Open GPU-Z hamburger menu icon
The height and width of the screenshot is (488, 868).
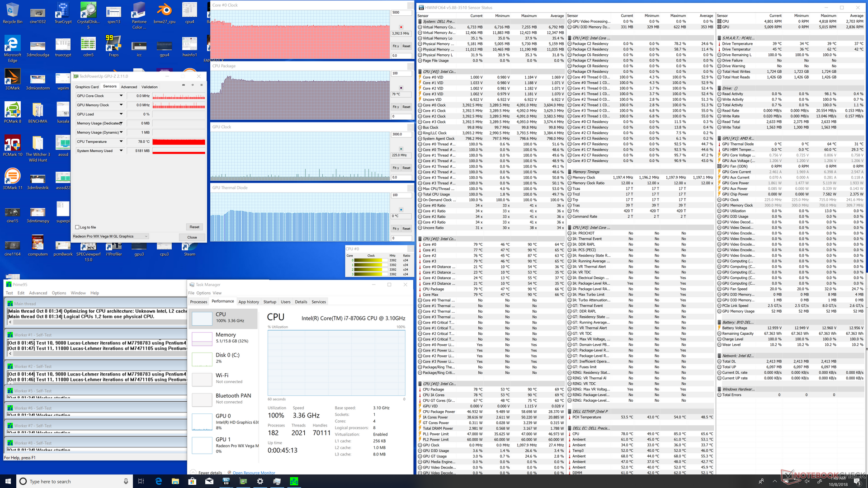[201, 85]
